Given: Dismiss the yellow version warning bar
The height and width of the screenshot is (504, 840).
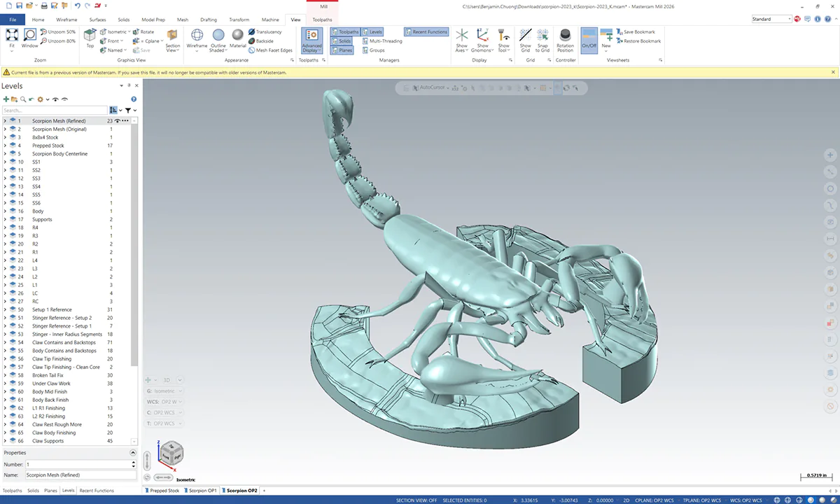Looking at the screenshot, I should coord(833,72).
